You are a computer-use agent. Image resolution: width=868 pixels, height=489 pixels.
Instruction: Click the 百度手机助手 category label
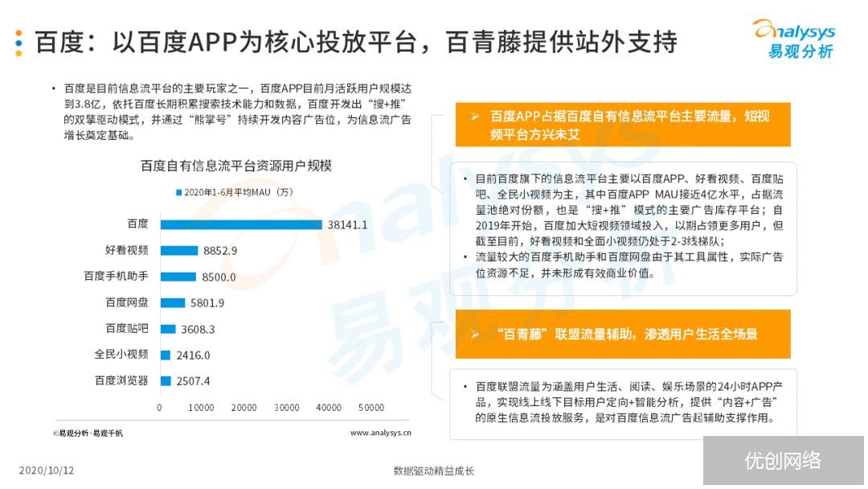click(117, 276)
